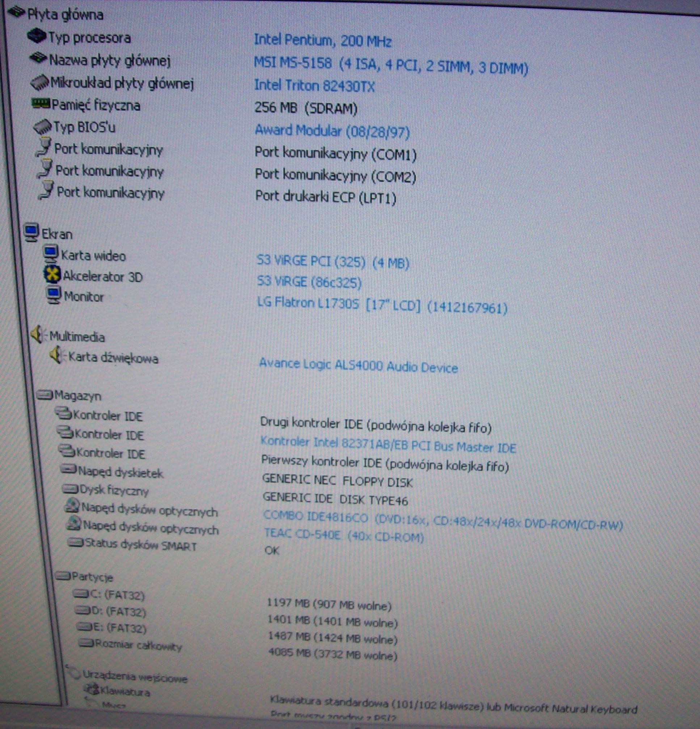Select the 256 MB (SDRAM) value
Screen dimensions: 700x729
coord(306,108)
